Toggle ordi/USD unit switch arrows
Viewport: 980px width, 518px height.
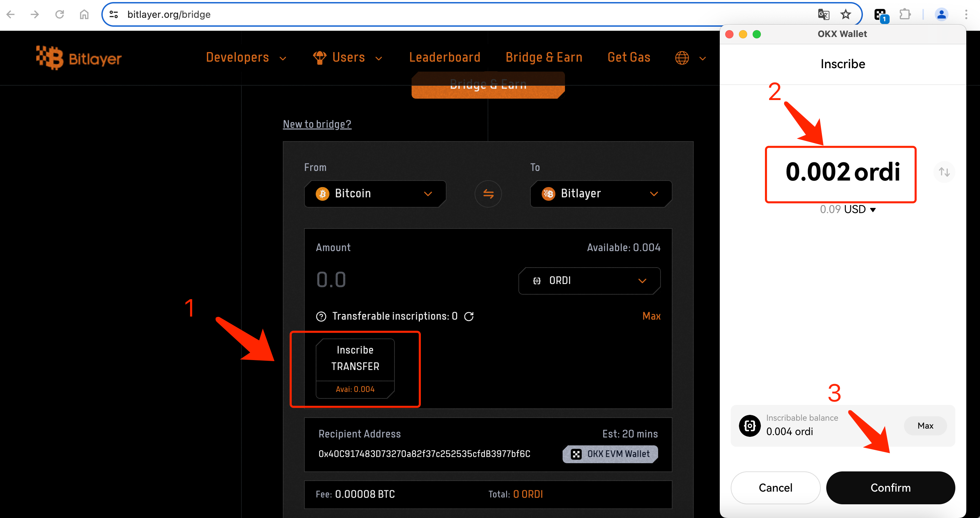(944, 172)
